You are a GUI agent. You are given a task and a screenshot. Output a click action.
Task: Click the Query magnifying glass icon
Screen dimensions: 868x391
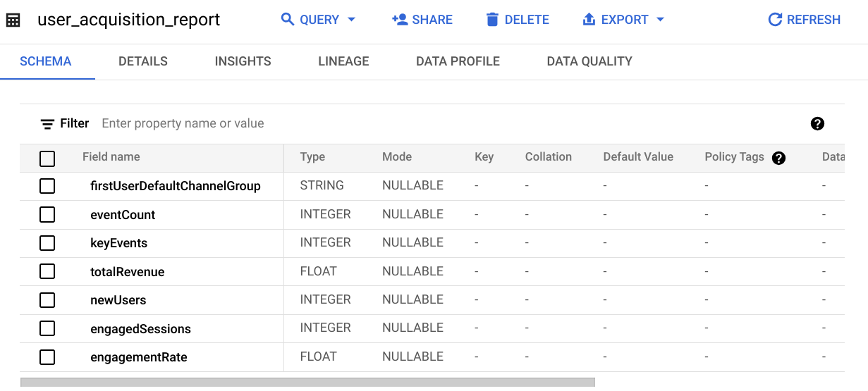pyautogui.click(x=288, y=20)
